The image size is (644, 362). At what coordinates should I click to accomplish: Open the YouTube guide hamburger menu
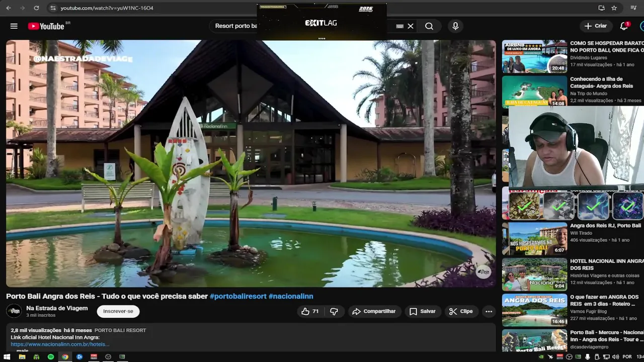pos(14,26)
